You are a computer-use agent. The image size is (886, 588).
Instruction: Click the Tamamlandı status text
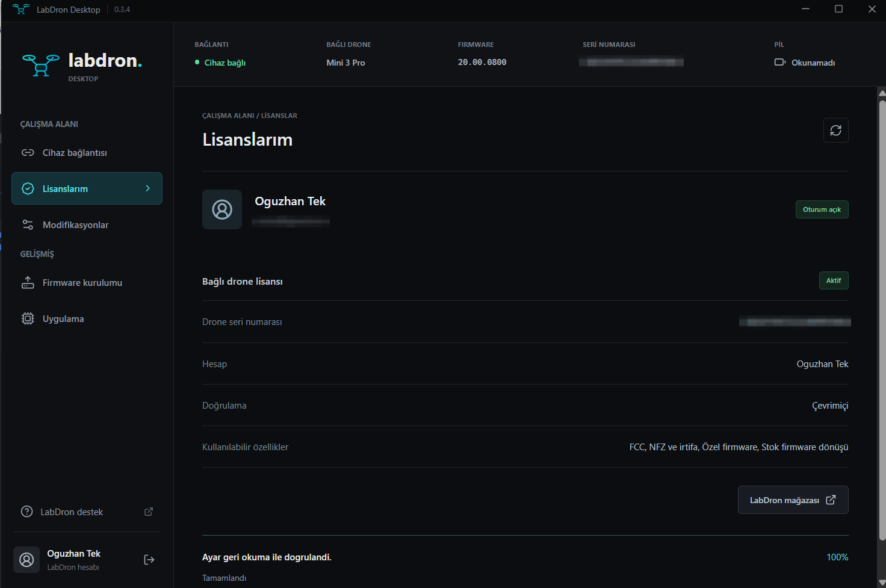pyautogui.click(x=224, y=578)
